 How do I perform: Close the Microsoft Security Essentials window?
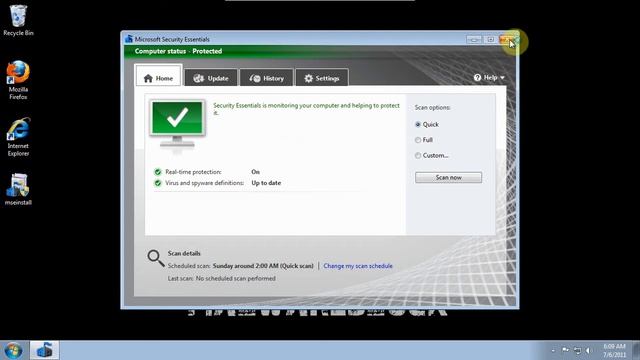click(507, 40)
